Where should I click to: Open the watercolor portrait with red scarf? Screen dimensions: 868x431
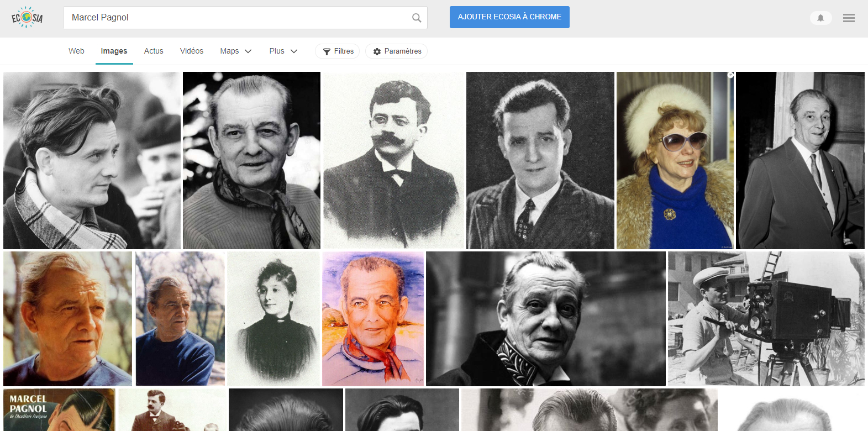coord(373,319)
